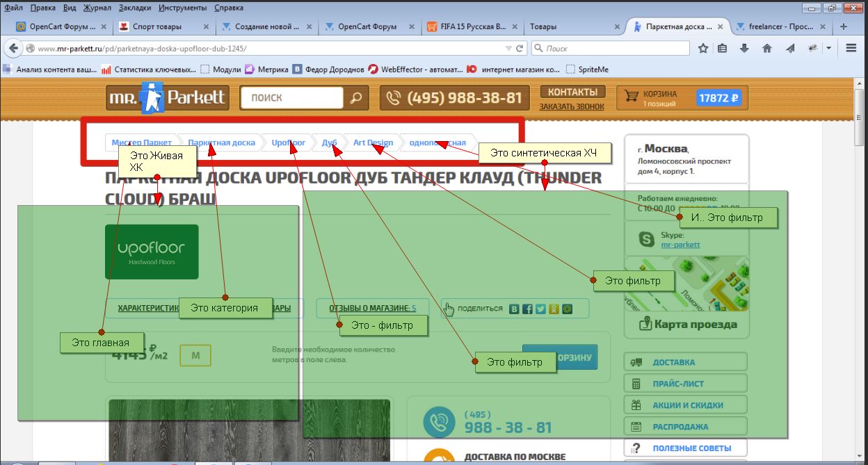868x465 pixels.
Task: Open the downloads arrow icon
Action: tap(744, 49)
